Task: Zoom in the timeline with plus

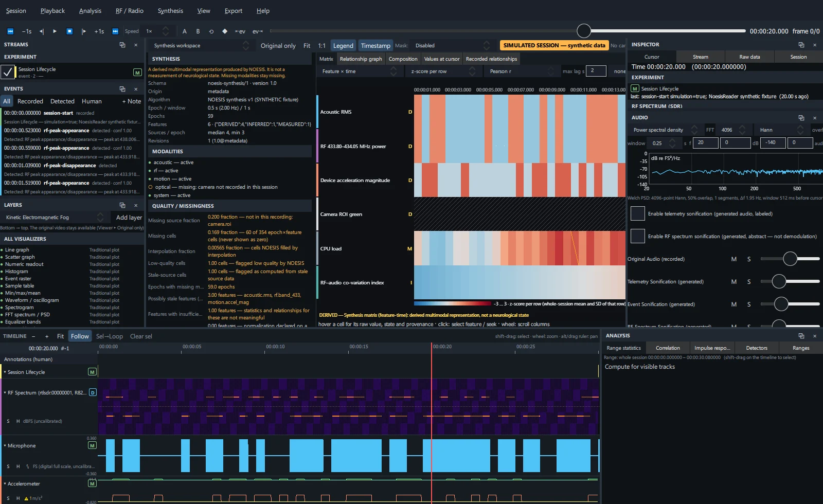Action: pyautogui.click(x=47, y=336)
